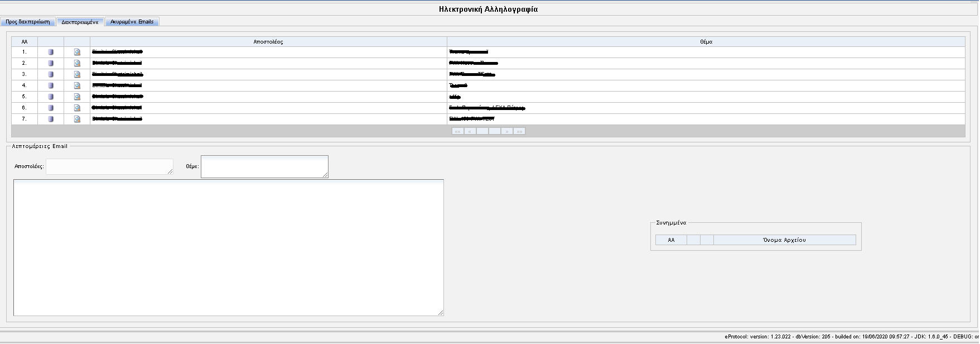Click the Θέμα column header

706,42
